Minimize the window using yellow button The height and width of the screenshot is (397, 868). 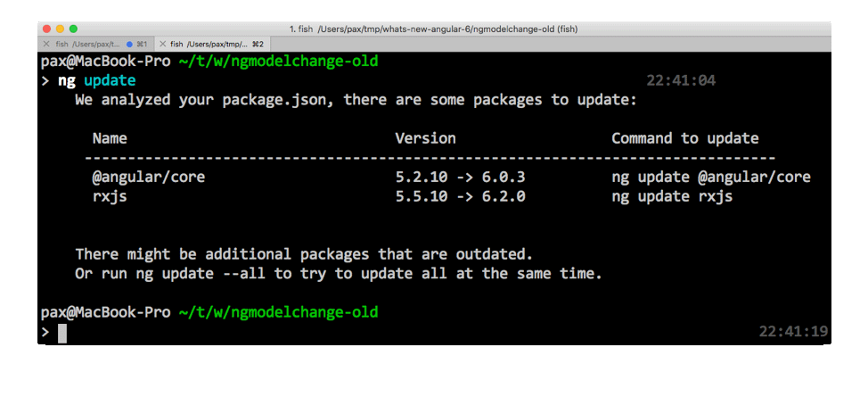coord(60,29)
